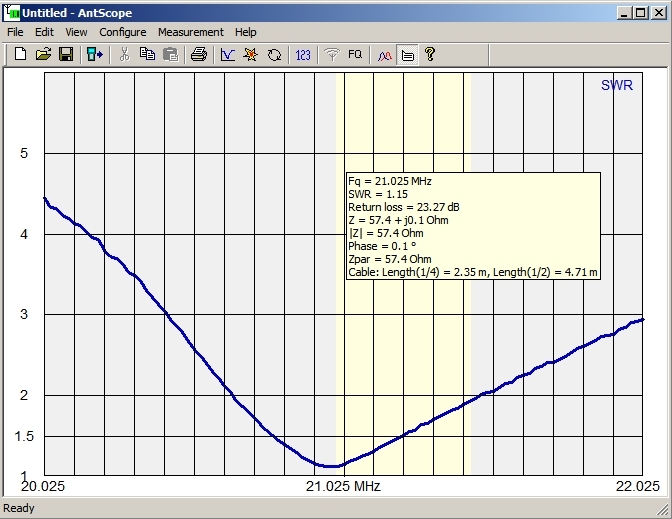Open the File menu
672x519 pixels.
coord(15,32)
